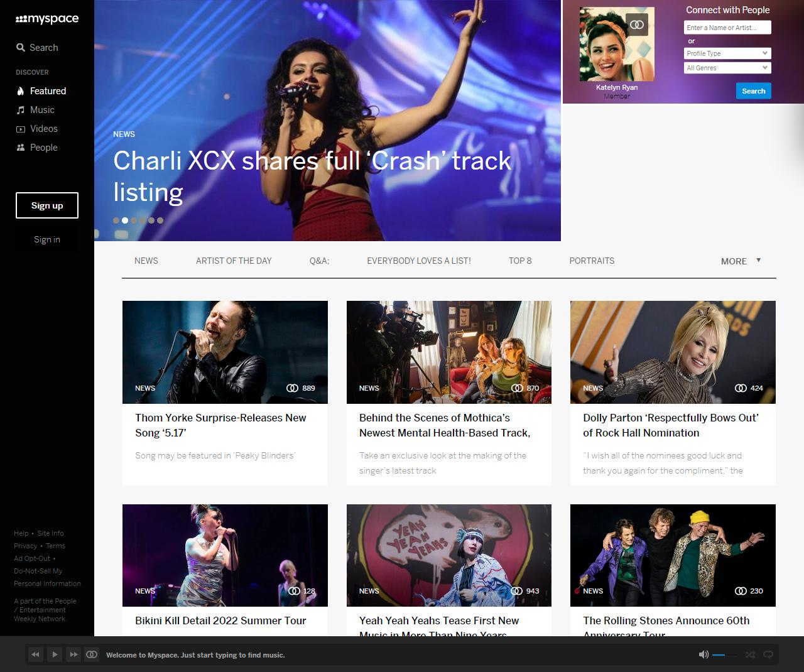Expand the MORE categories menu
The image size is (804, 672).
pos(741,261)
